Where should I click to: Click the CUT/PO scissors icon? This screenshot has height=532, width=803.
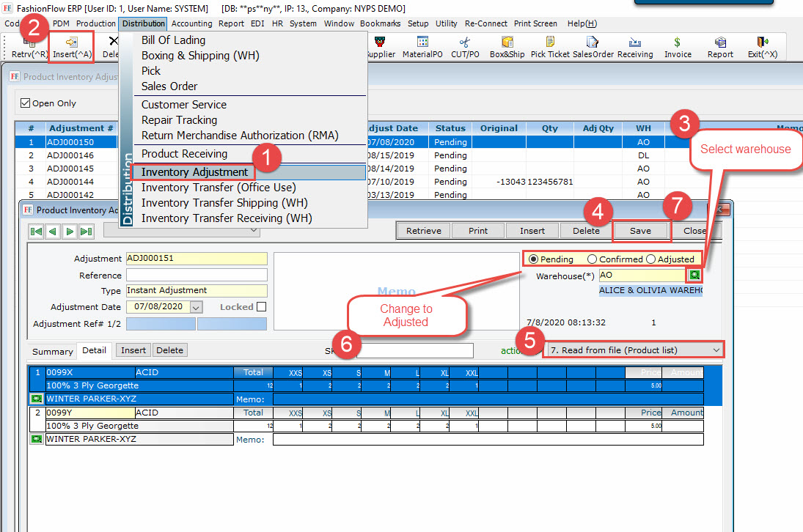pos(464,43)
